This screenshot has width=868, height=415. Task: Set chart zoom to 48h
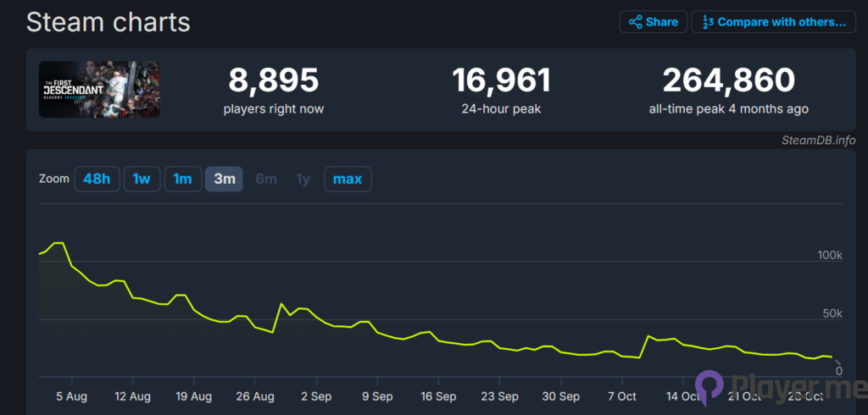click(x=97, y=179)
